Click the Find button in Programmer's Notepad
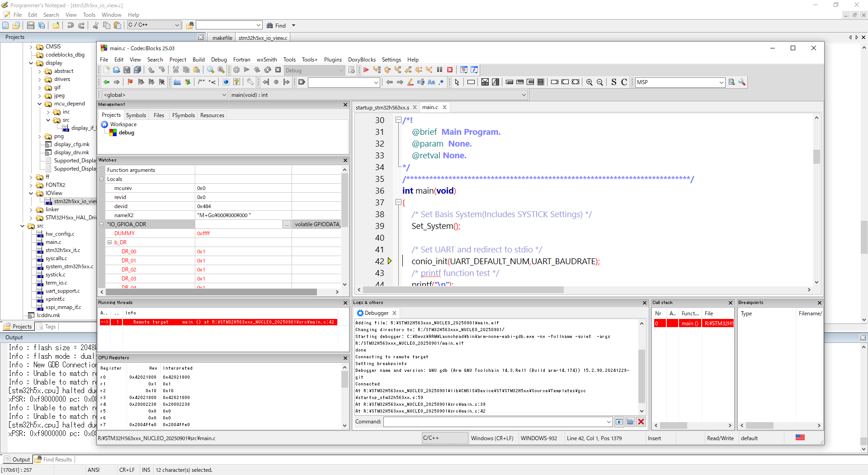The height and width of the screenshot is (475, 868). click(276, 26)
